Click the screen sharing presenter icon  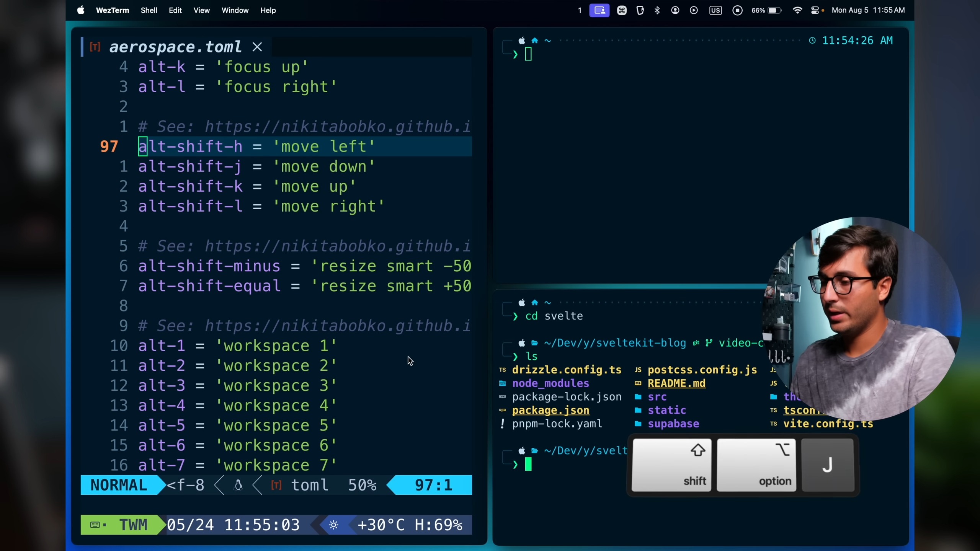pyautogui.click(x=599, y=10)
